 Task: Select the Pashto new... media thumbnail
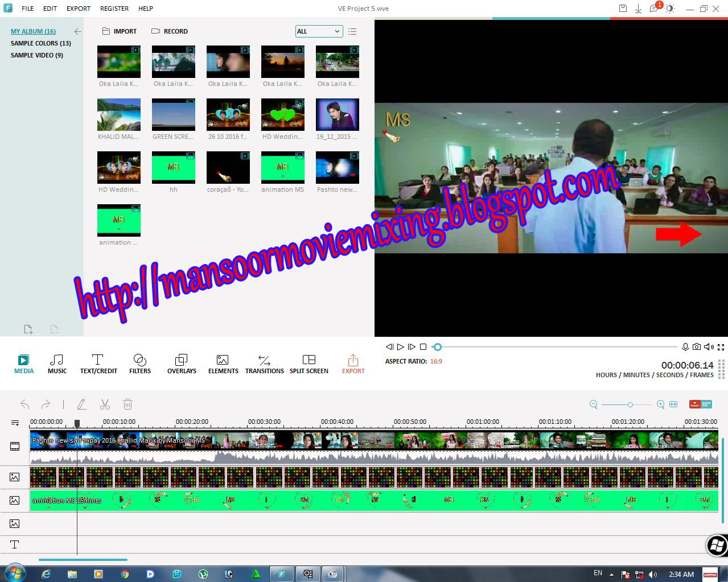[338, 167]
